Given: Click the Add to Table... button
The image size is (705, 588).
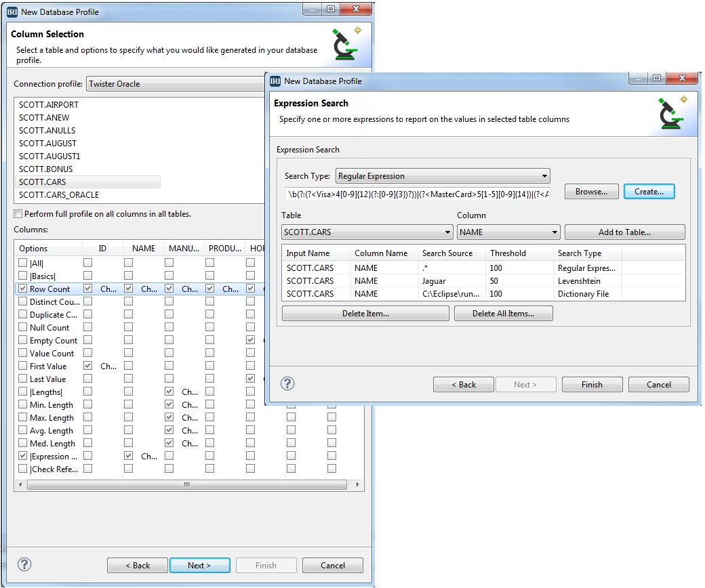Looking at the screenshot, I should (x=624, y=232).
